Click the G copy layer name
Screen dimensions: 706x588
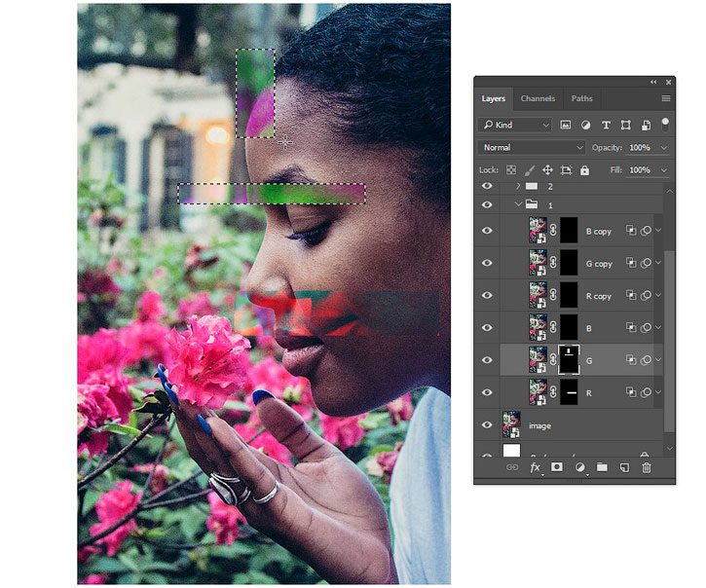click(599, 264)
